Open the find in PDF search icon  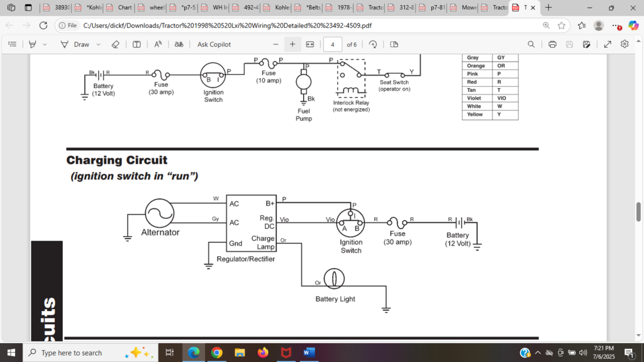[x=531, y=44]
